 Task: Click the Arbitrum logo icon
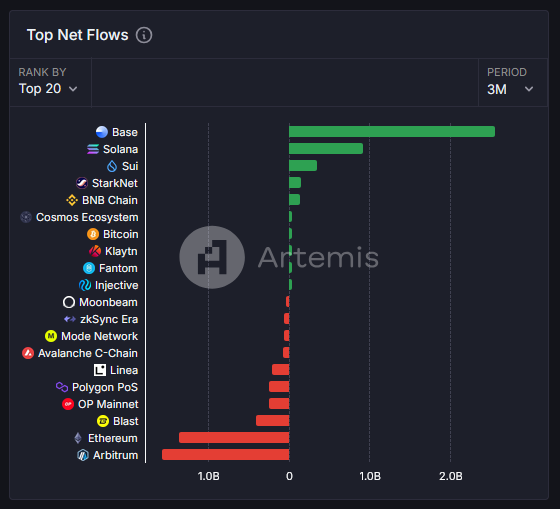[x=83, y=455]
